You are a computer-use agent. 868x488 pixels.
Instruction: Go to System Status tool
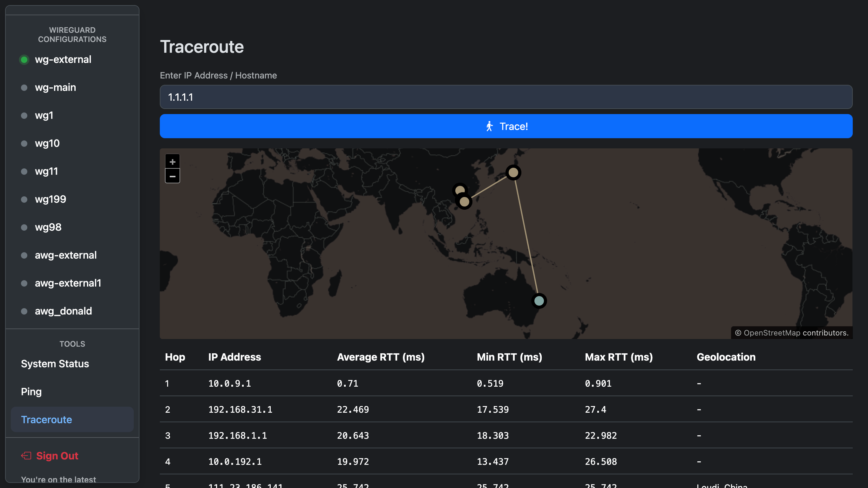(55, 364)
